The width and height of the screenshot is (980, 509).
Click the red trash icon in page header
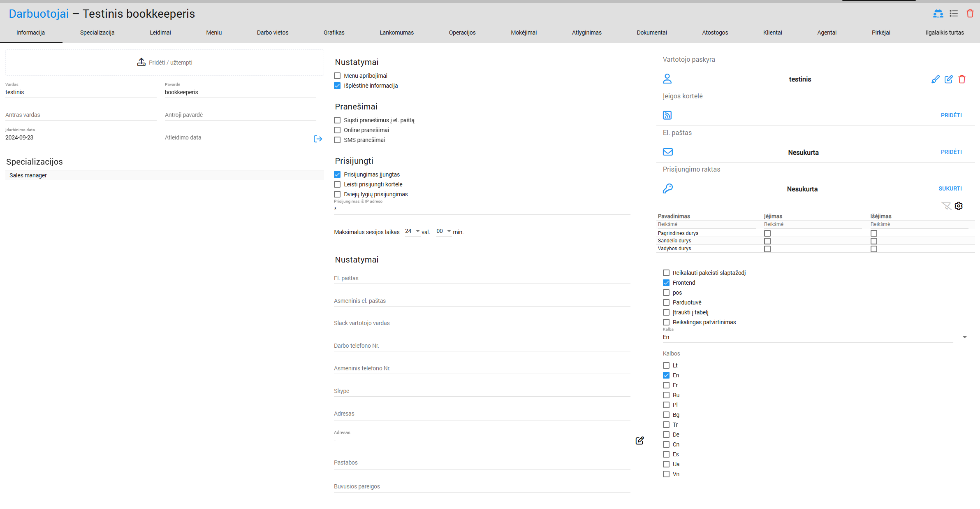pos(970,14)
